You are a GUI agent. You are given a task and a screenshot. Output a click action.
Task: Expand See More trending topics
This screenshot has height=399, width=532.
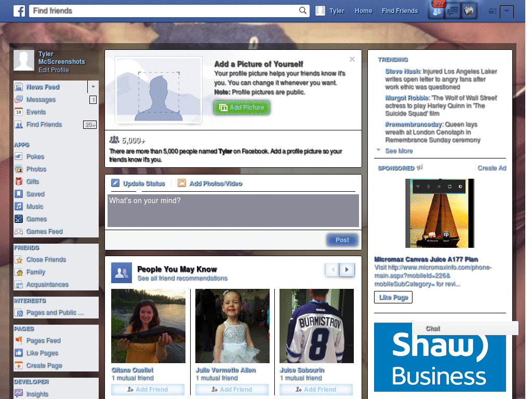coord(398,151)
